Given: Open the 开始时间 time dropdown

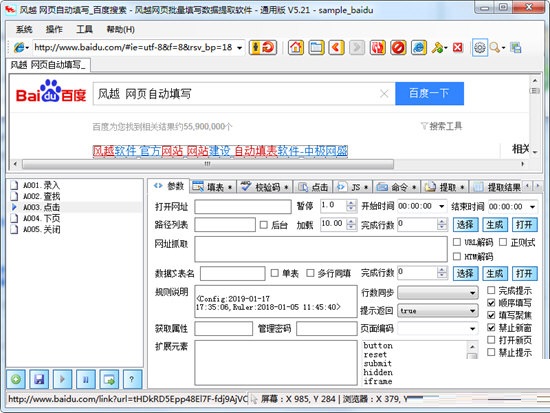Looking at the screenshot, I should [442, 207].
